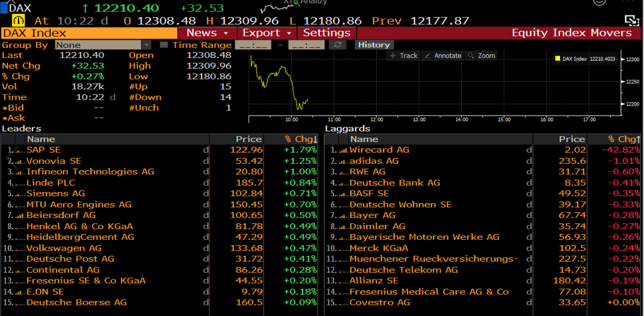Image resolution: width=644 pixels, height=316 pixels.
Task: Click the volume bar icon beside SAP SE
Action: (x=19, y=150)
